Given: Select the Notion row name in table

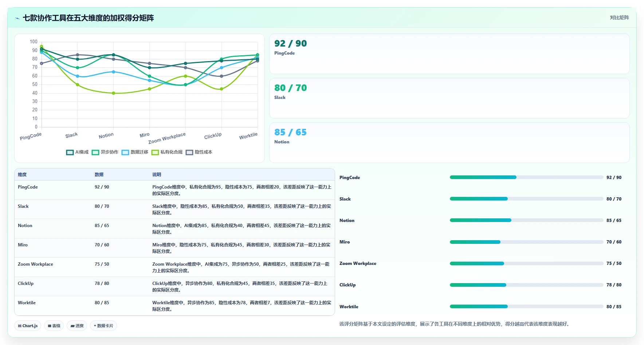Looking at the screenshot, I should 25,226.
